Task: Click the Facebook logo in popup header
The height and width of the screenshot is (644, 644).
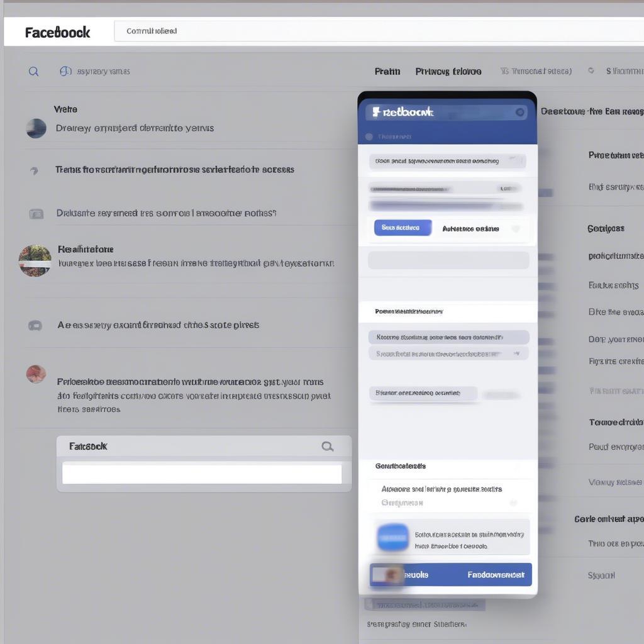Action: pos(402,113)
